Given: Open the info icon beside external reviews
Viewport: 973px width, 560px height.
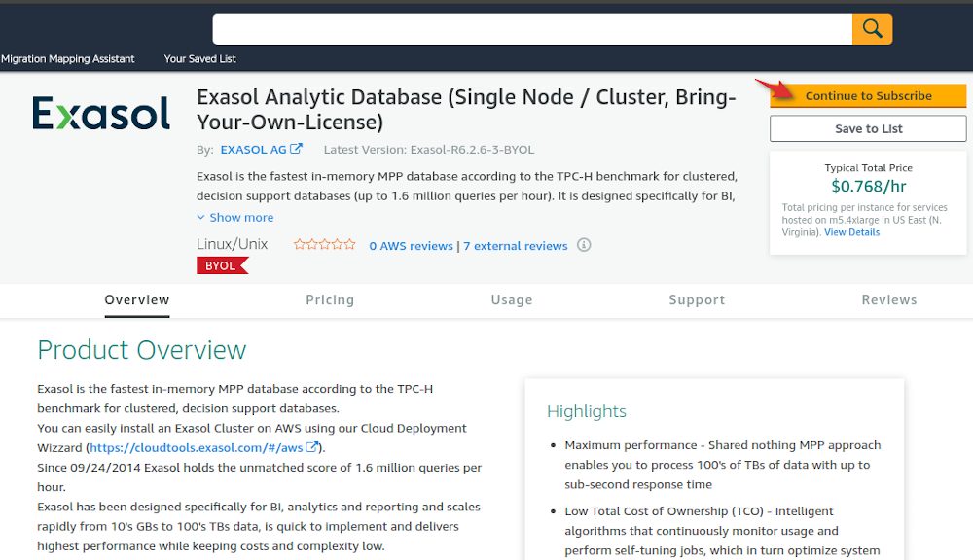Looking at the screenshot, I should coord(583,245).
